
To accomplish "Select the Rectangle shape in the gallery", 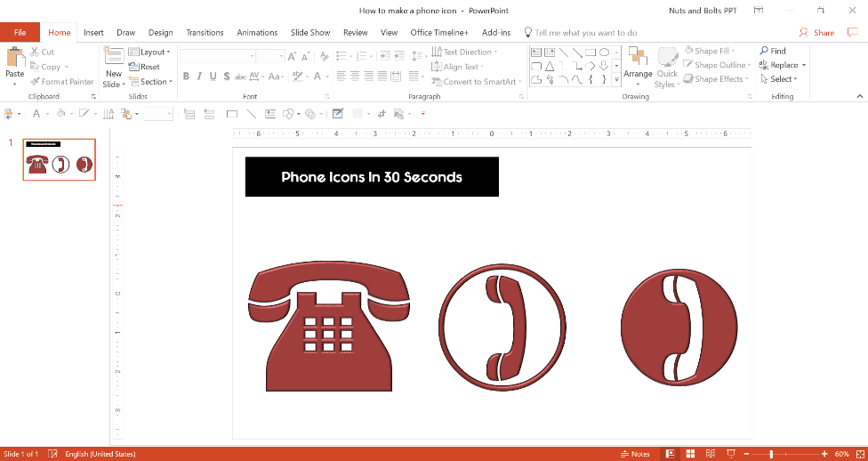I will click(591, 53).
